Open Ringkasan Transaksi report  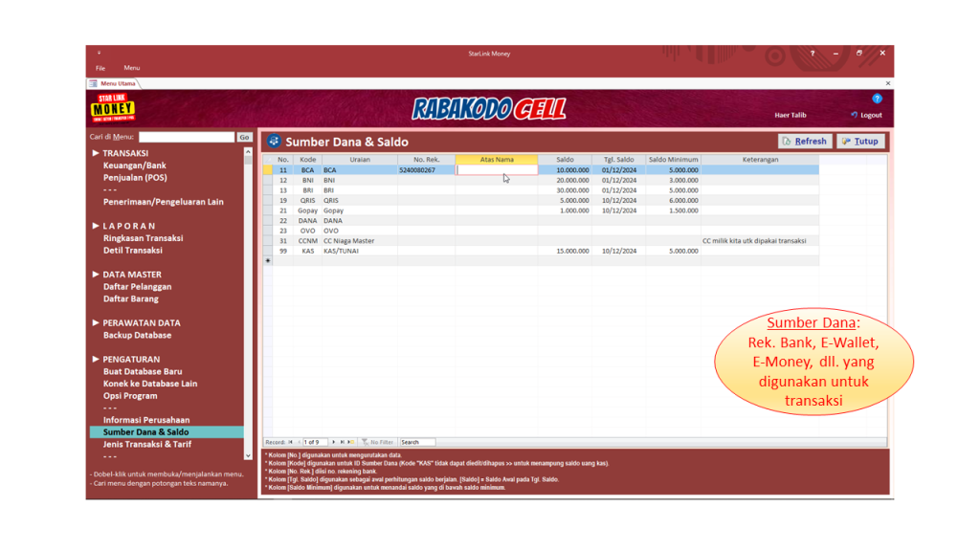click(x=144, y=238)
